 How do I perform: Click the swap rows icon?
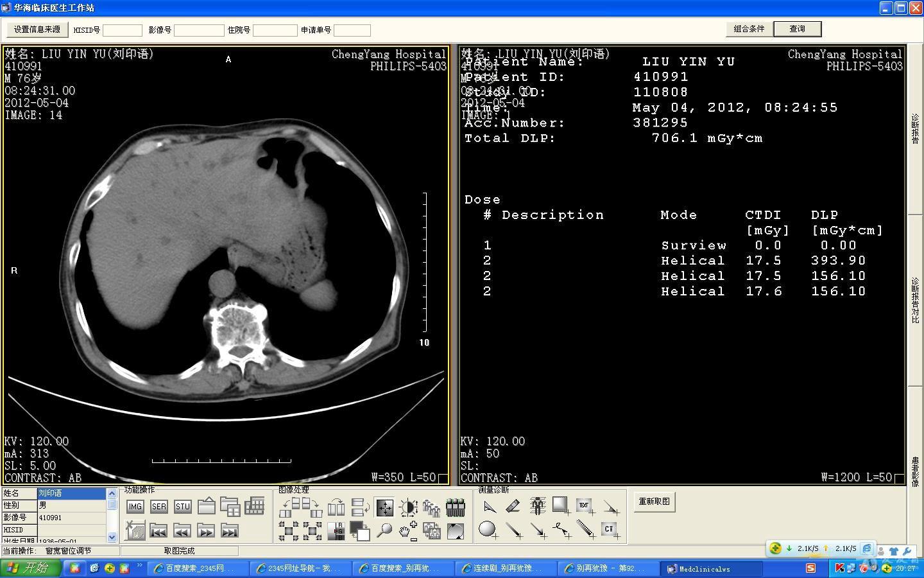pyautogui.click(x=361, y=507)
